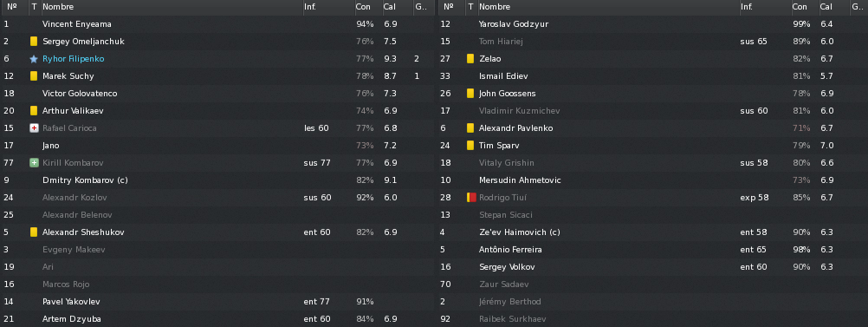Image resolution: width=868 pixels, height=327 pixels.
Task: Select Dmitry Kombarov (c) row
Action: 216,180
